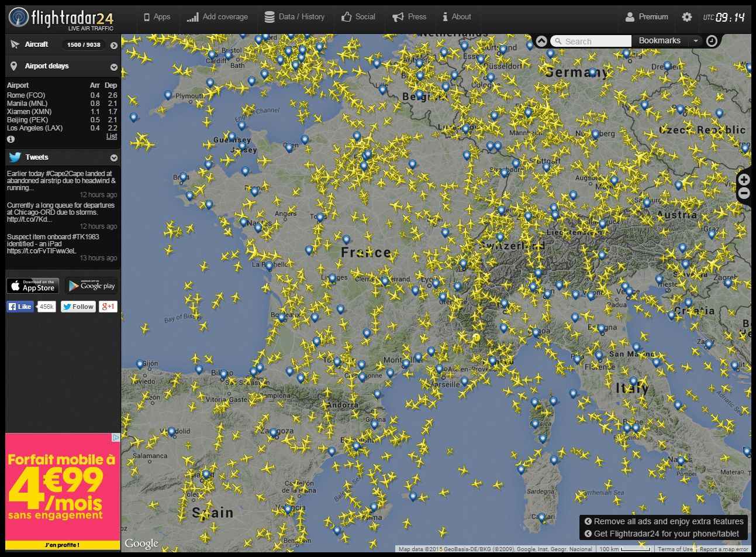Viewport: 756px width, 557px height.
Task: Open the Add coverage menu
Action: [218, 17]
